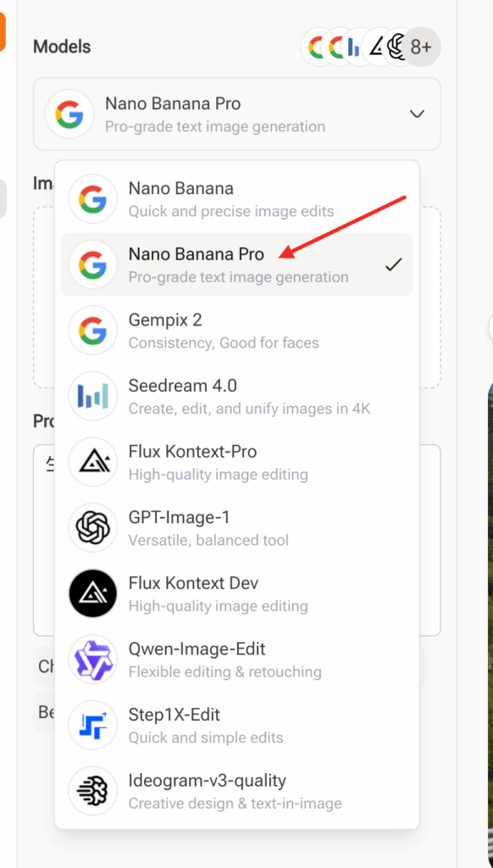Click the Google icon beside Gempix 2
The height and width of the screenshot is (868, 493).
point(92,330)
